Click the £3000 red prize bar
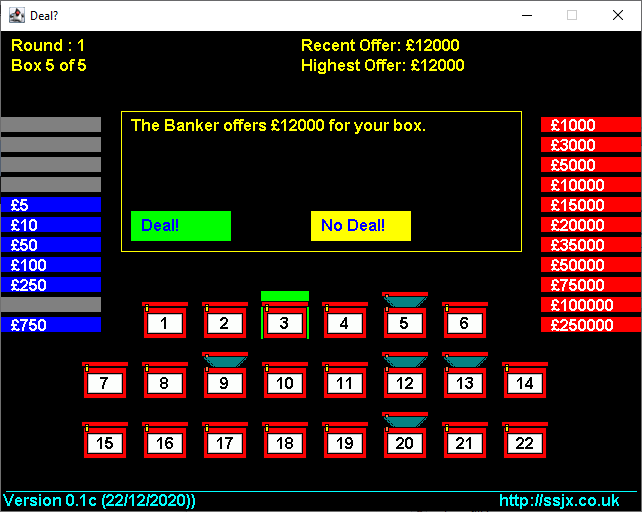The height and width of the screenshot is (512, 642). [591, 145]
